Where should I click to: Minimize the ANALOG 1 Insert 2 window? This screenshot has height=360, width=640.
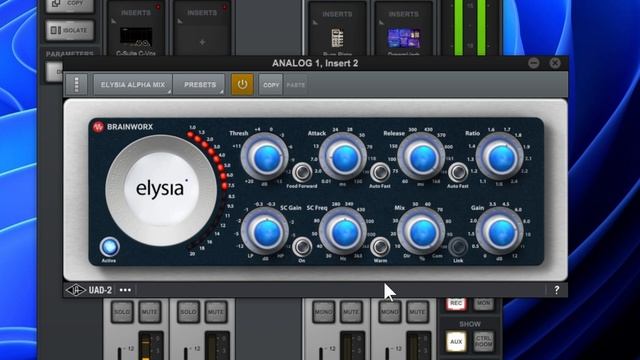[533, 63]
